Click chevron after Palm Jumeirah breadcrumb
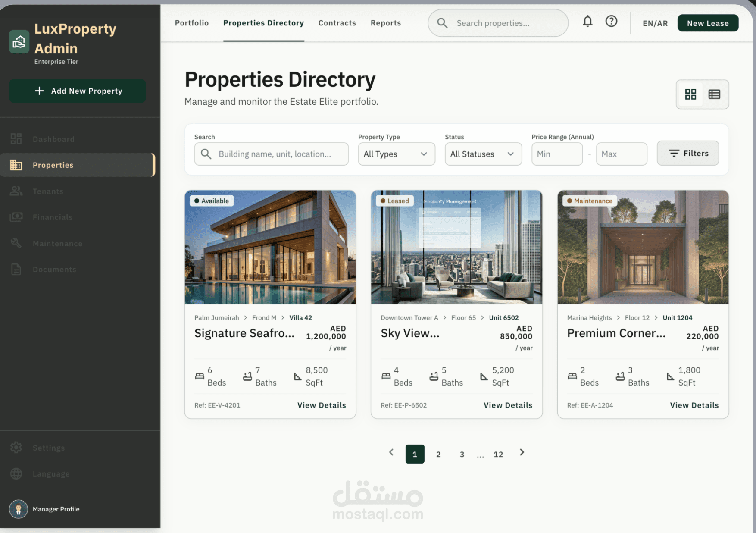Screen dimensions: 756x533 point(246,317)
